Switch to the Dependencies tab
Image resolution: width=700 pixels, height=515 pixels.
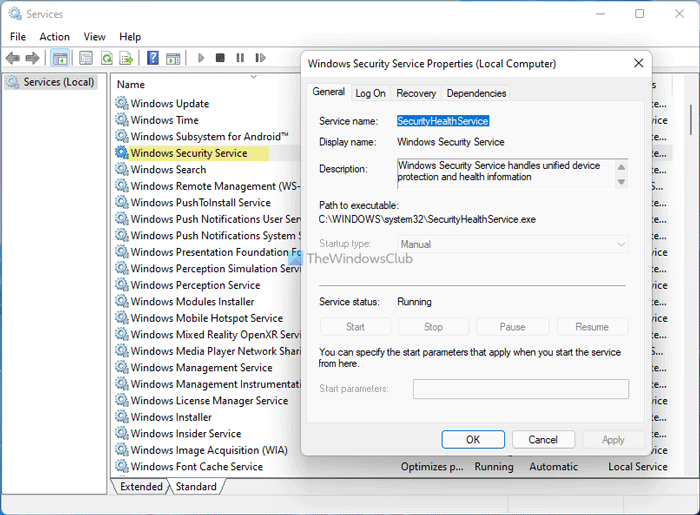click(476, 93)
